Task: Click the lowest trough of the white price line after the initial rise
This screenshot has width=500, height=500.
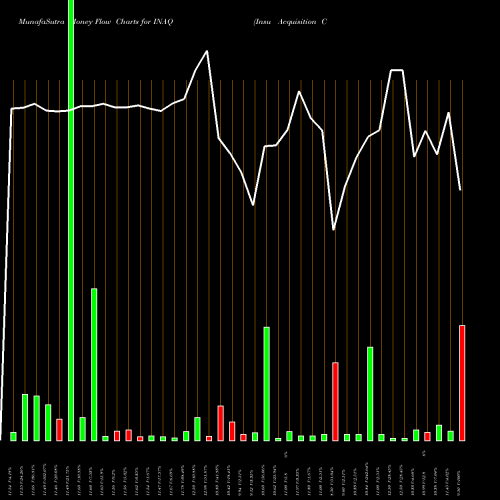Action: click(x=333, y=229)
